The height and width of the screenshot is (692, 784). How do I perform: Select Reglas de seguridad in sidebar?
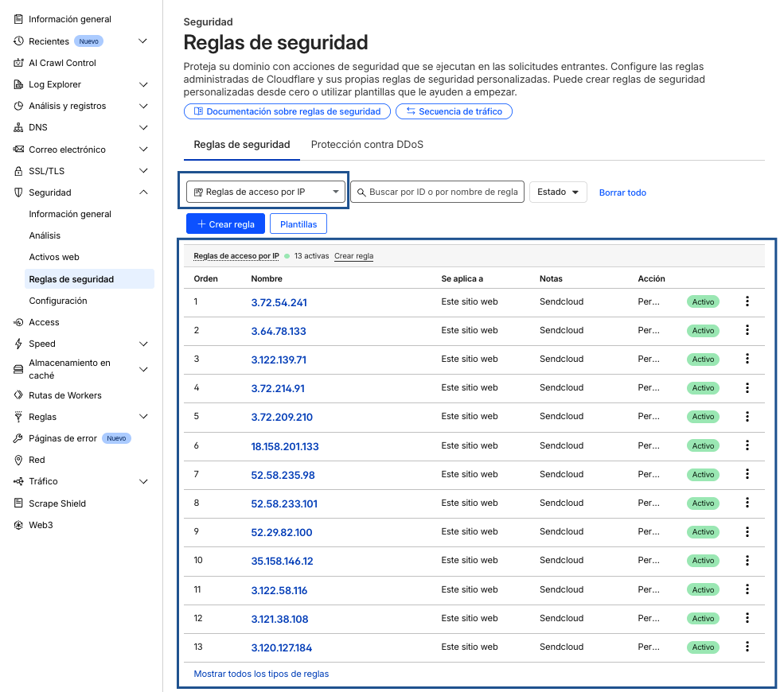click(x=89, y=279)
